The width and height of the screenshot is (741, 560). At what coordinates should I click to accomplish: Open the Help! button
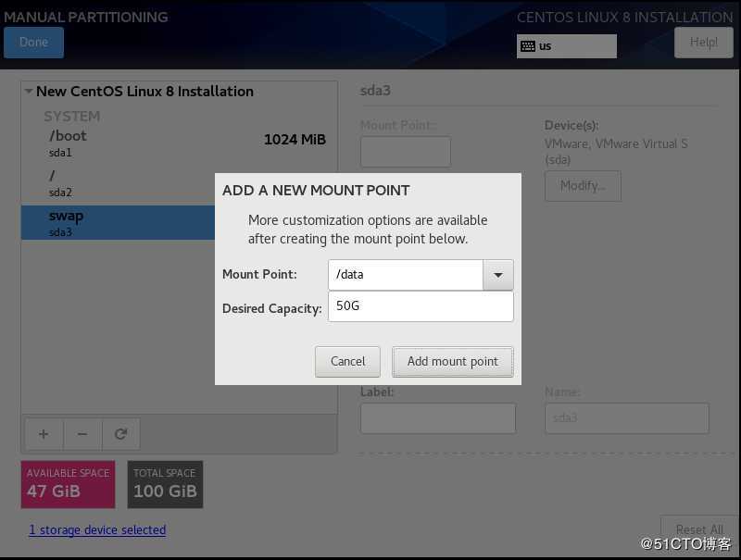pos(704,43)
